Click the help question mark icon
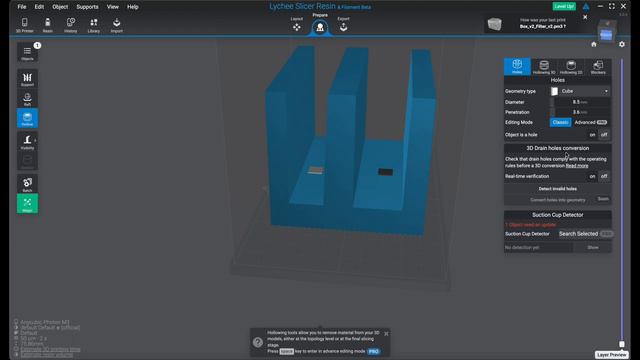640x360 pixels. point(258,342)
